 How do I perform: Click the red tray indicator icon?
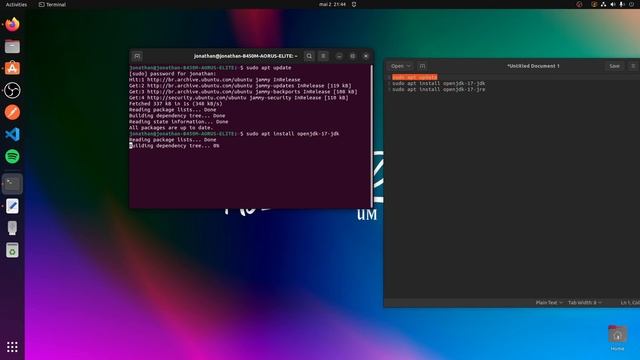[x=579, y=4]
